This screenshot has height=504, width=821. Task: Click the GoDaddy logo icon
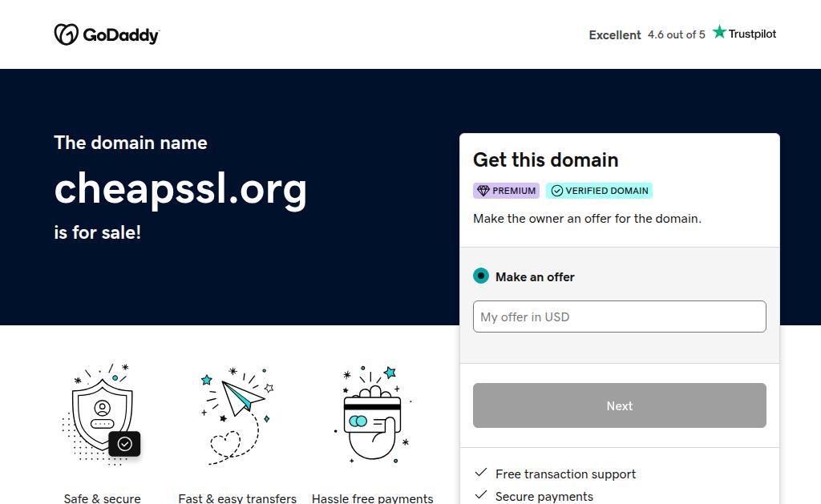(66, 34)
